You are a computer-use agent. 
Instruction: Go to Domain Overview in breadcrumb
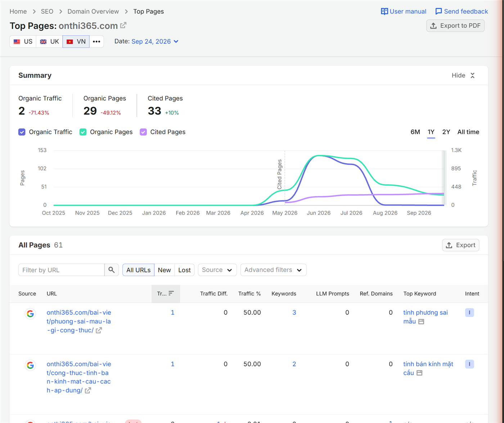(x=93, y=12)
